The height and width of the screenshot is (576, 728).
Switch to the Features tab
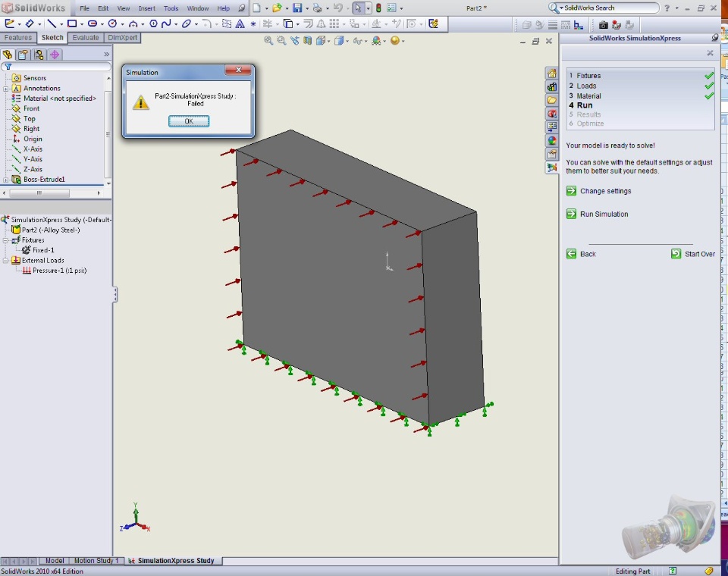pyautogui.click(x=18, y=38)
